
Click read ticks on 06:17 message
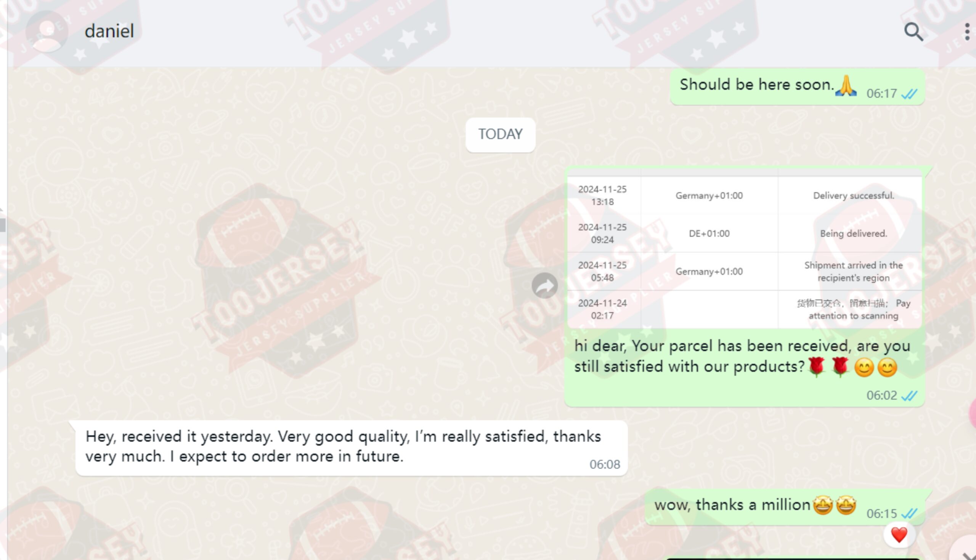click(909, 94)
